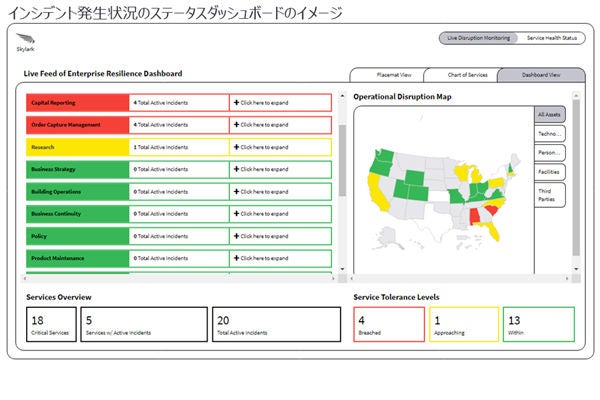Select All Assets map filter
Image resolution: width=600 pixels, height=400 pixels.
pos(549,115)
